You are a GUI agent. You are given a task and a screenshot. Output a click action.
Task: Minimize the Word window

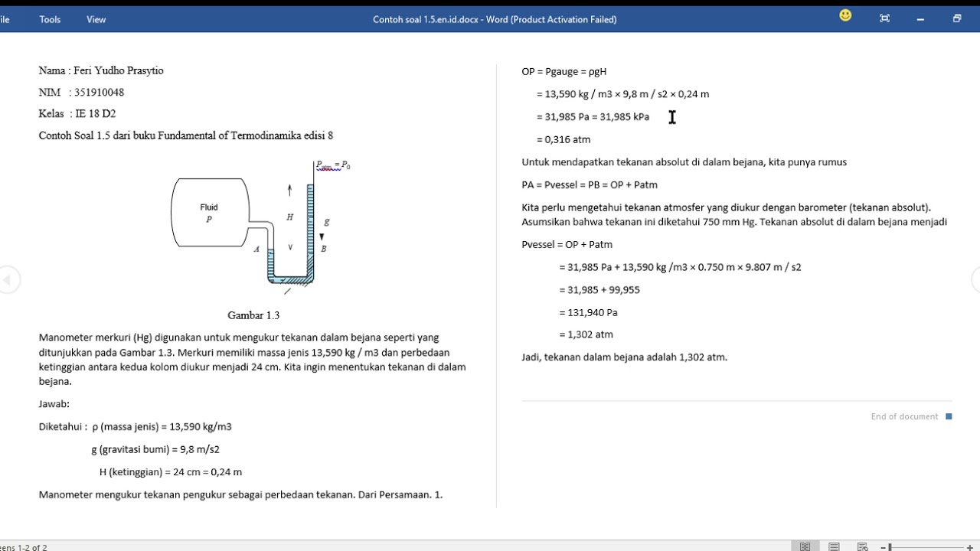pos(920,19)
